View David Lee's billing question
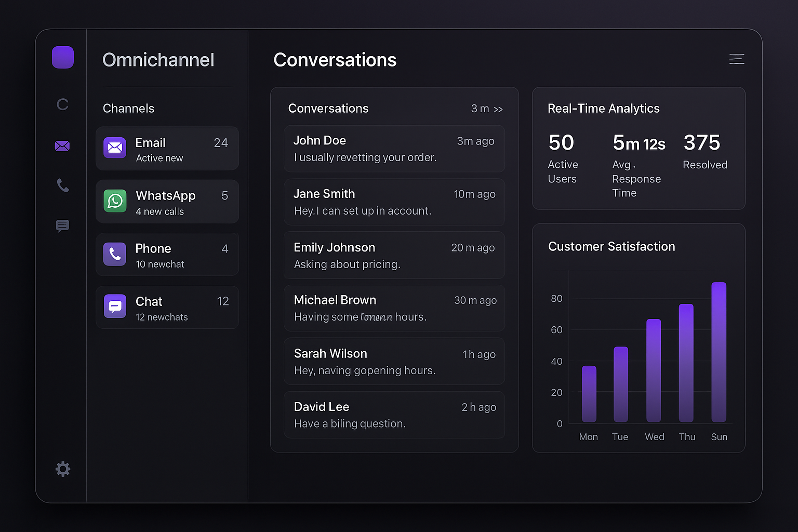 394,415
